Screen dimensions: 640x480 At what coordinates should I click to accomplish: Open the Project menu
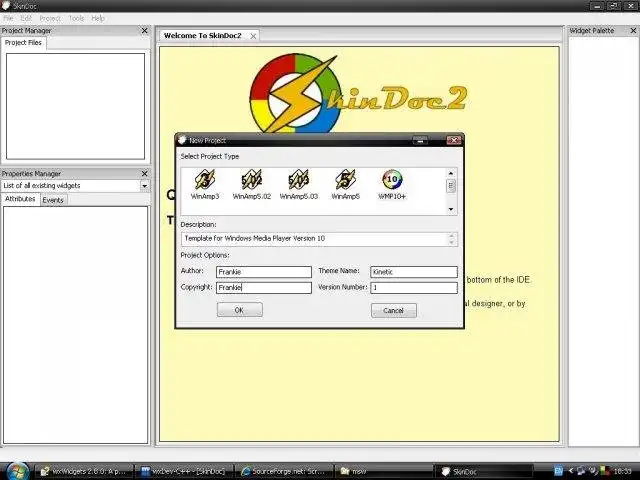pyautogui.click(x=50, y=18)
